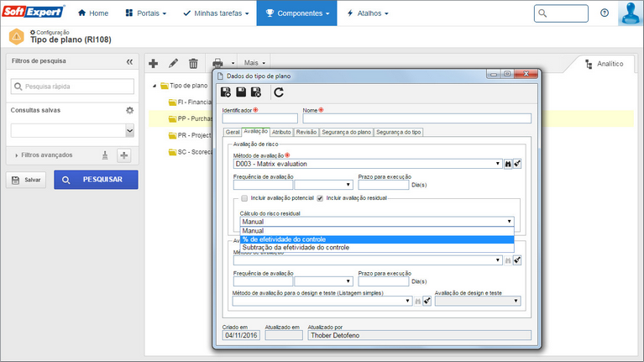Switch to the Revisão tab
The width and height of the screenshot is (644, 362).
pyautogui.click(x=306, y=133)
